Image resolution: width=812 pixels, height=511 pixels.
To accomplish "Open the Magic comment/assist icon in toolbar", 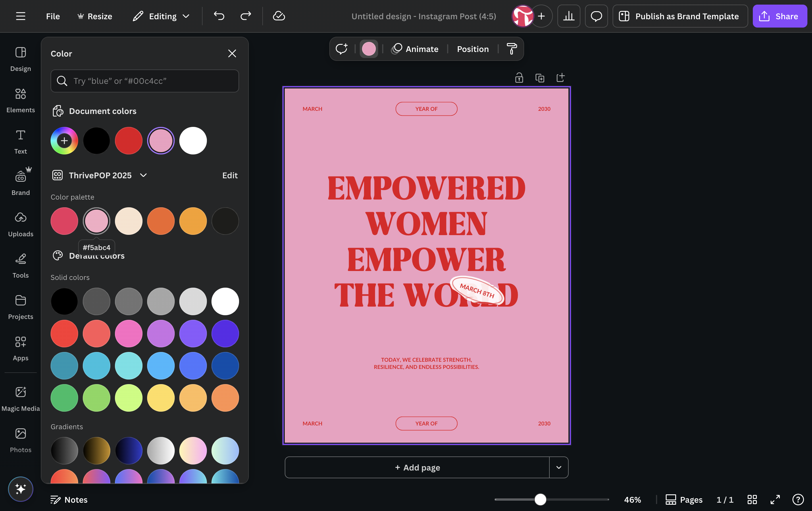I will (x=342, y=49).
